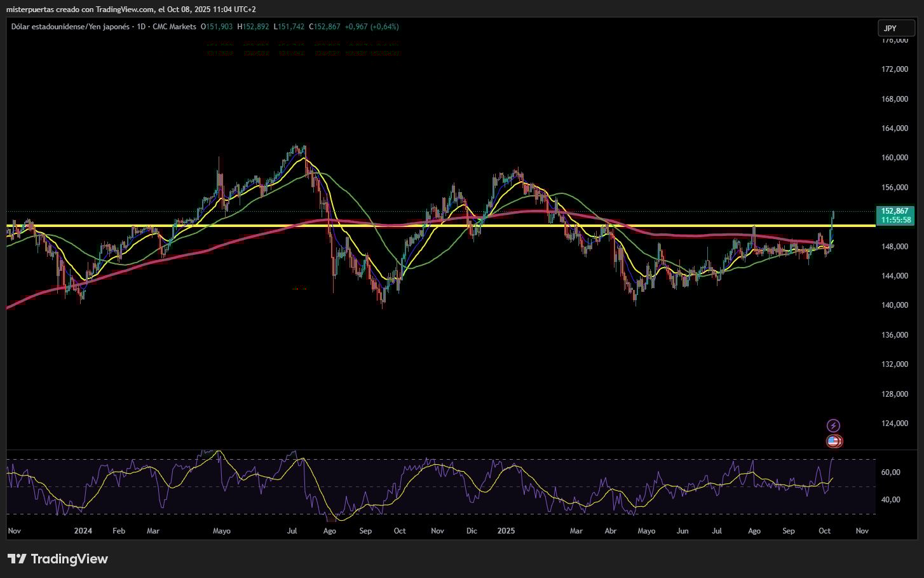
Task: Click the 1D interval in chart title
Action: tap(142, 27)
